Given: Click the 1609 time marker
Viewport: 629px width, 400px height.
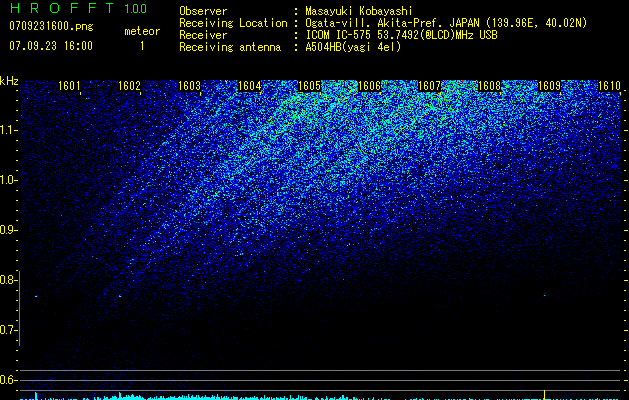Looking at the screenshot, I should [549, 86].
